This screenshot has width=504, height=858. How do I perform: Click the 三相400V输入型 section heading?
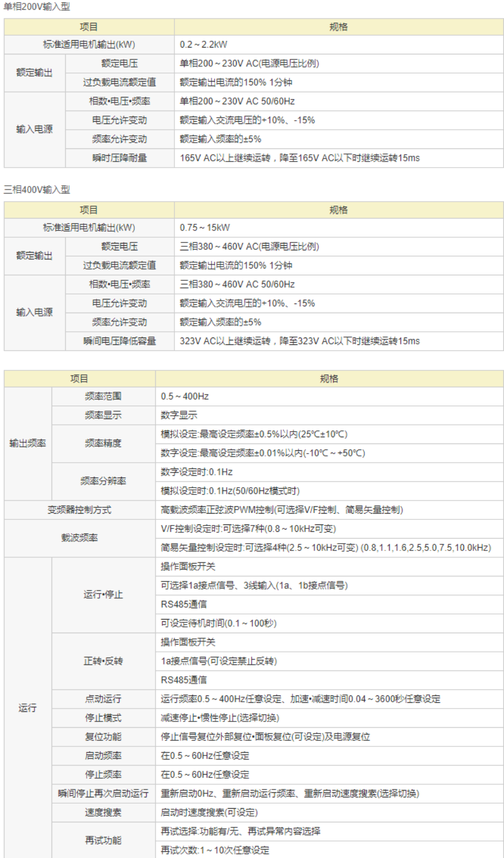[x=37, y=190]
